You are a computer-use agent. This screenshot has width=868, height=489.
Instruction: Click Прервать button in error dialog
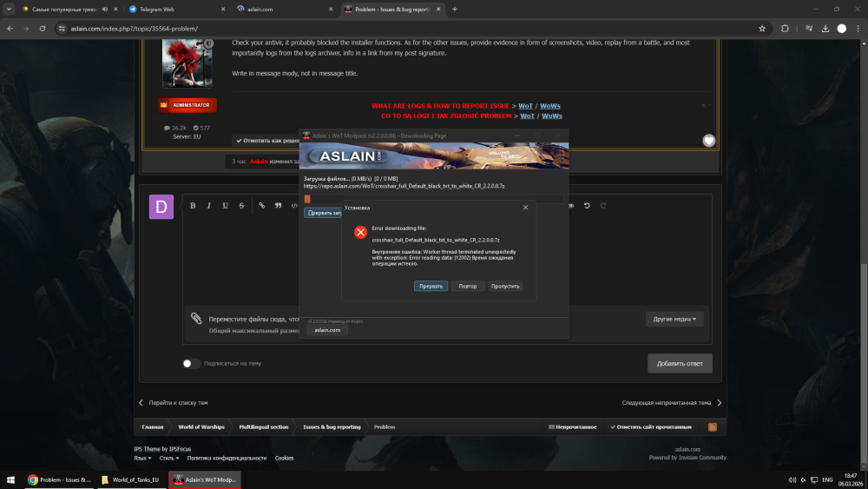tap(431, 286)
